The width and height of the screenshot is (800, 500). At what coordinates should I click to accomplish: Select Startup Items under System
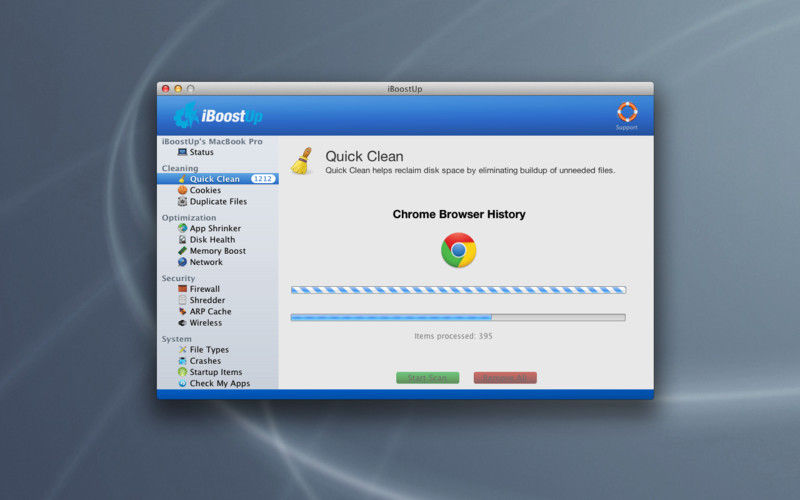(218, 372)
